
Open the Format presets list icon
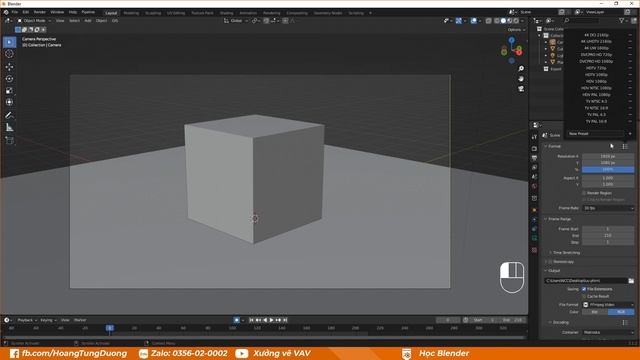point(625,146)
